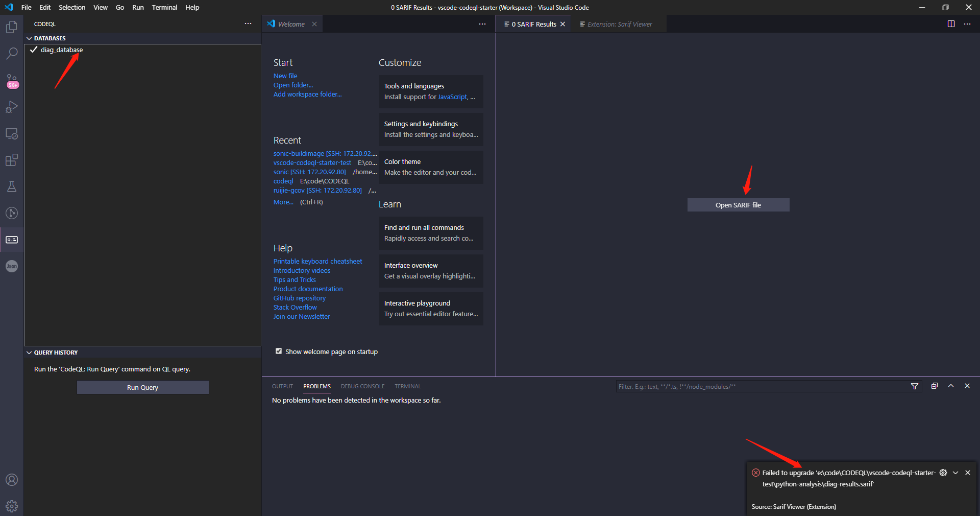980x516 pixels.
Task: Switch to the PROBLEMS tab
Action: (x=316, y=386)
